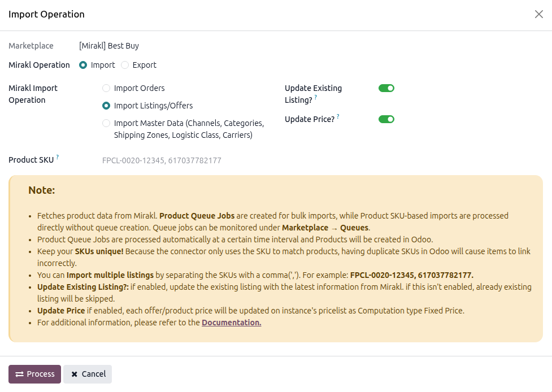552x392 pixels.
Task: Click the Update Existing Listing? label
Action: coord(314,94)
